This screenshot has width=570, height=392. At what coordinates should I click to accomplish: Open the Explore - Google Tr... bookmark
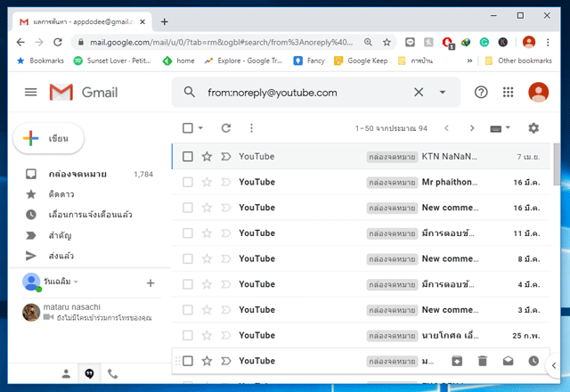[x=243, y=61]
